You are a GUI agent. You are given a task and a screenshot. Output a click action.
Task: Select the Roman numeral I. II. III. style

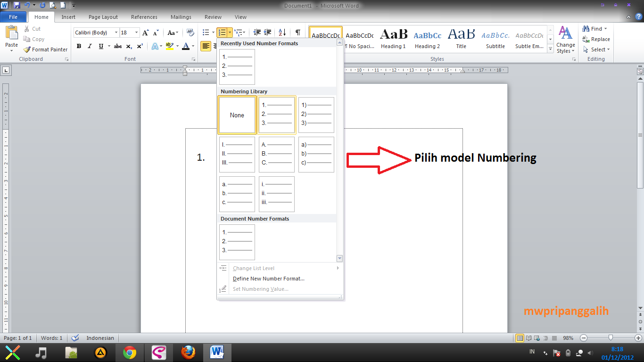click(x=237, y=154)
